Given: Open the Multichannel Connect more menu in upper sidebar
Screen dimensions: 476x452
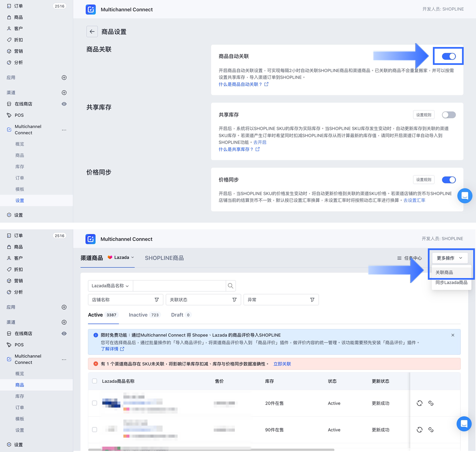Looking at the screenshot, I should pyautogui.click(x=64, y=130).
